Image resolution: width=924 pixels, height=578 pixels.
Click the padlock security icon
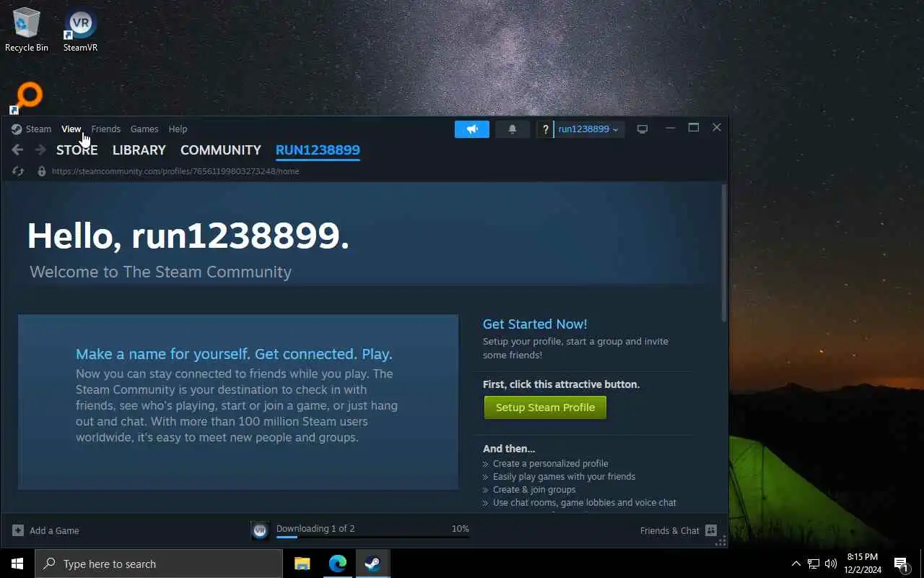coord(42,171)
